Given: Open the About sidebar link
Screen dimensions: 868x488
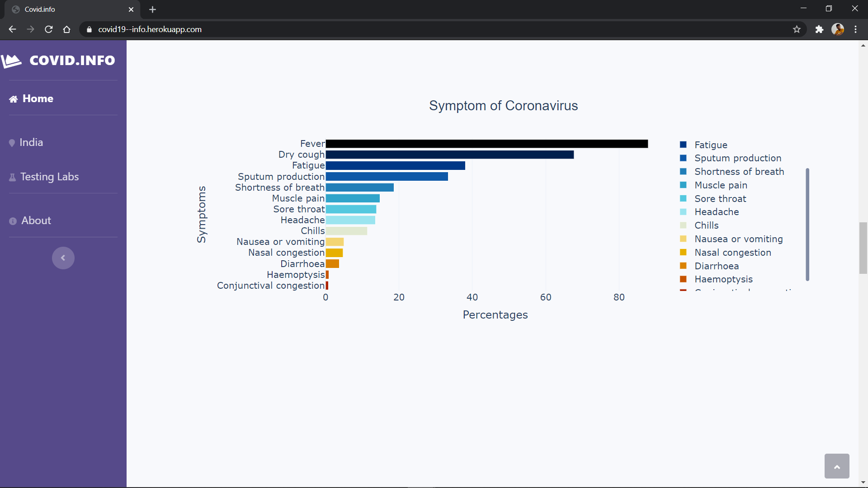Looking at the screenshot, I should click(36, 221).
